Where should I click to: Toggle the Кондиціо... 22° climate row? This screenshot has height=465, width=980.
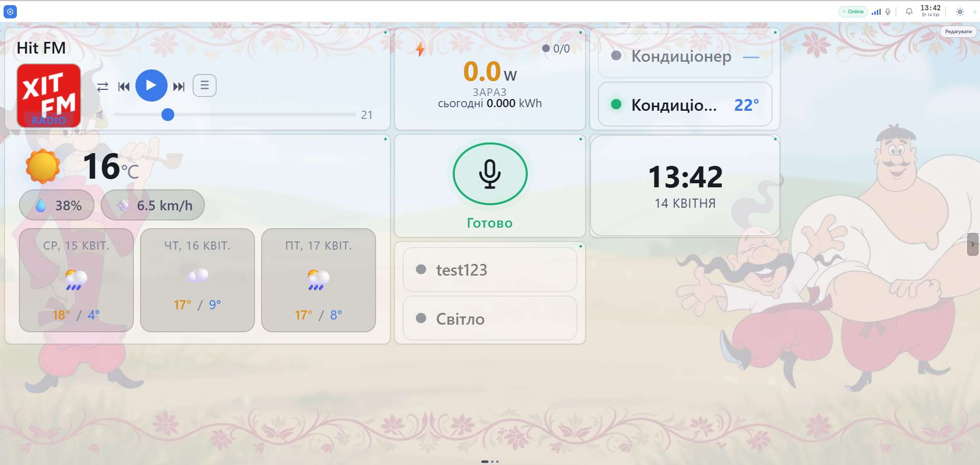685,105
